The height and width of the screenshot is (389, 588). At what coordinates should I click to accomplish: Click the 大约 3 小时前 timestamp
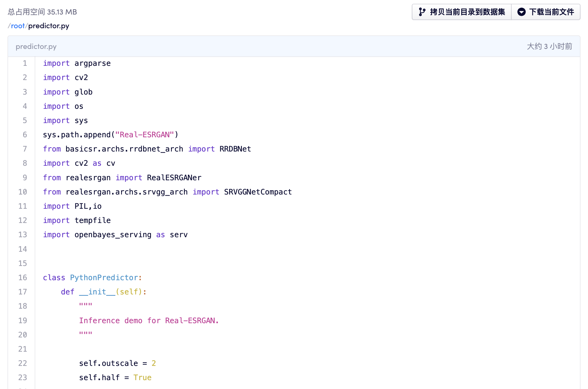[549, 46]
